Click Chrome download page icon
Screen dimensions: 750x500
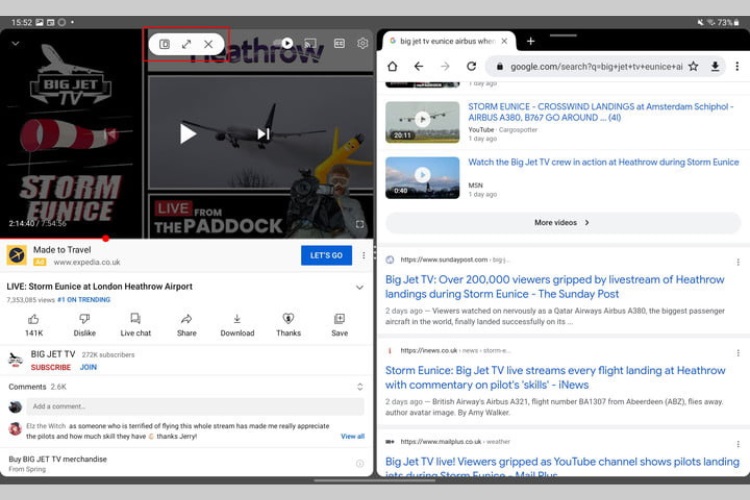pos(715,66)
